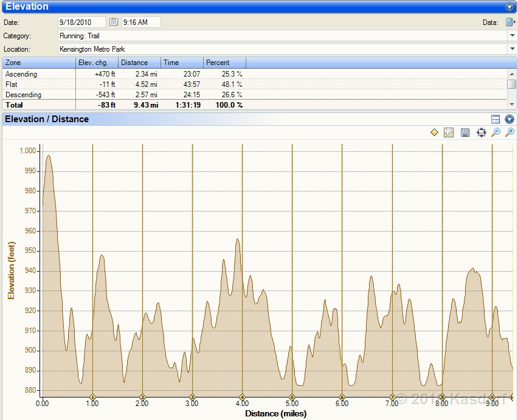Save the chart image using floppy icon
518x420 pixels.
coord(465,133)
